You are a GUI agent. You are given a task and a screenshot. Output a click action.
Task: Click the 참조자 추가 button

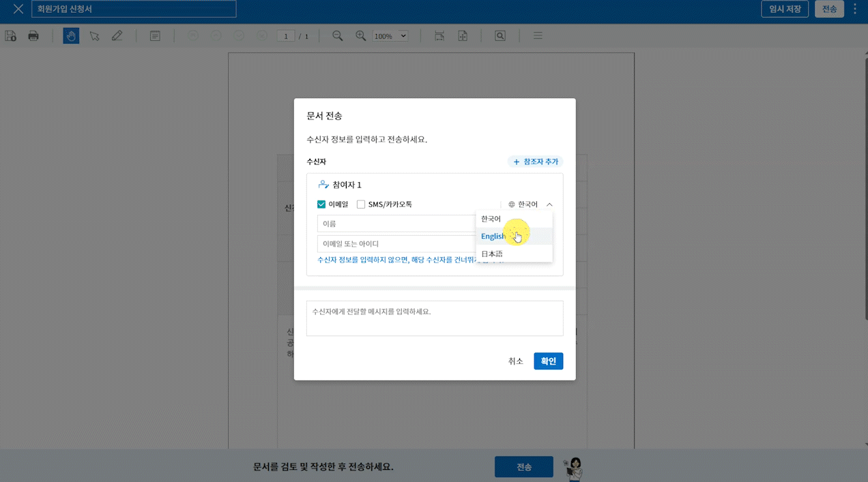click(536, 162)
